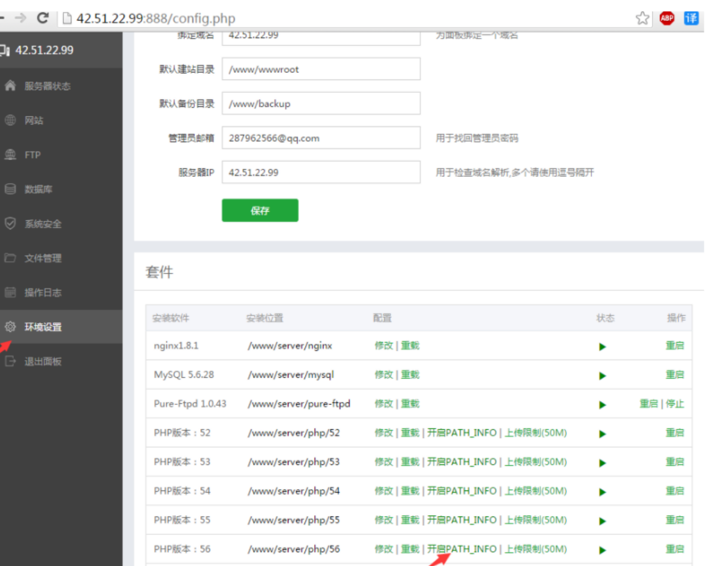Open FTP in the sidebar
Image resolution: width=728 pixels, height=566 pixels.
[x=33, y=155]
